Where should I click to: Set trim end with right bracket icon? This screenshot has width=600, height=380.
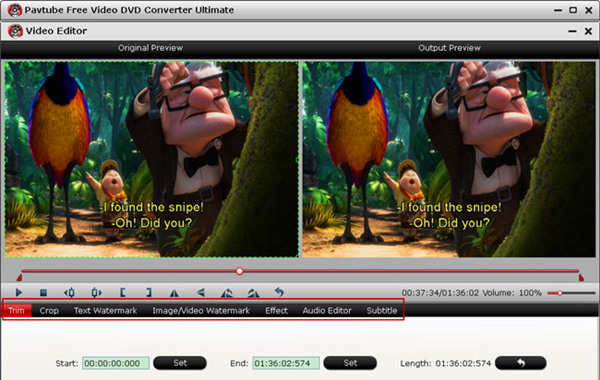tap(149, 293)
